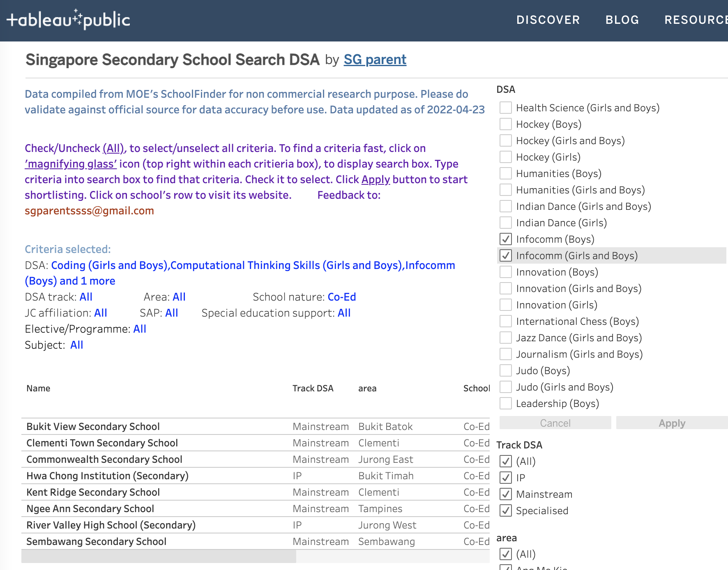Screen dimensions: 728x570
Task: Click the Tableau Public logo
Action: pos(68,19)
